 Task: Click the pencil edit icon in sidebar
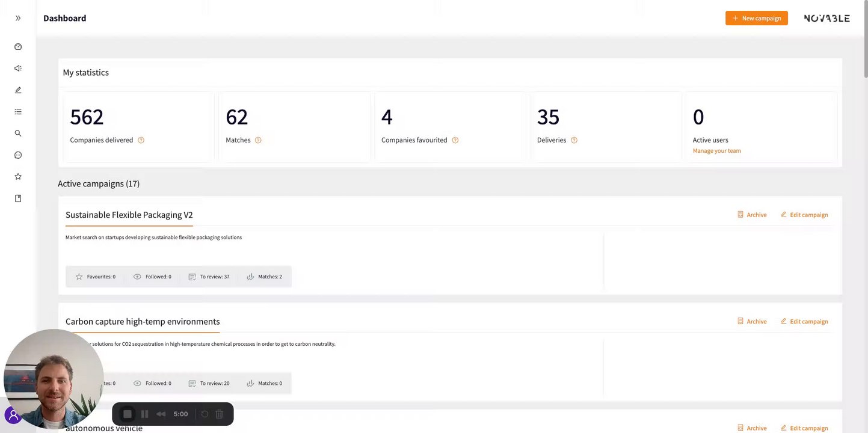click(18, 90)
